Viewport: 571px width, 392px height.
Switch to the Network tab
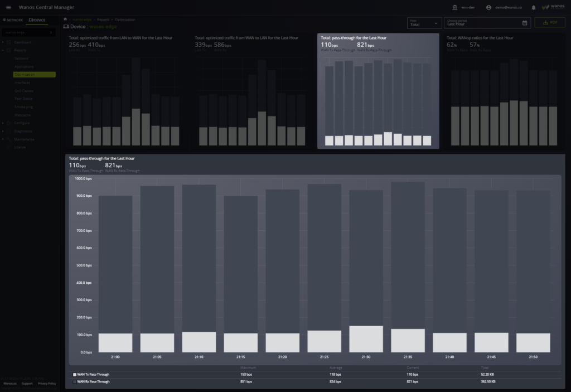point(13,20)
